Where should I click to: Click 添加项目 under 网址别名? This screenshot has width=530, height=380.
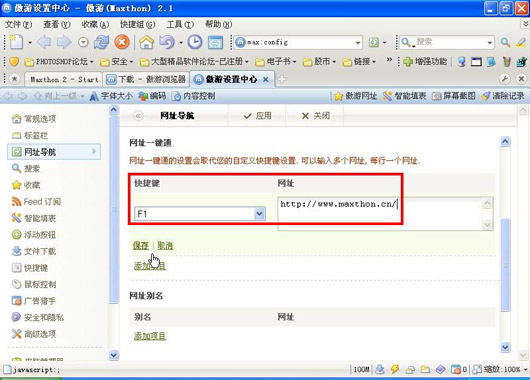tap(150, 336)
